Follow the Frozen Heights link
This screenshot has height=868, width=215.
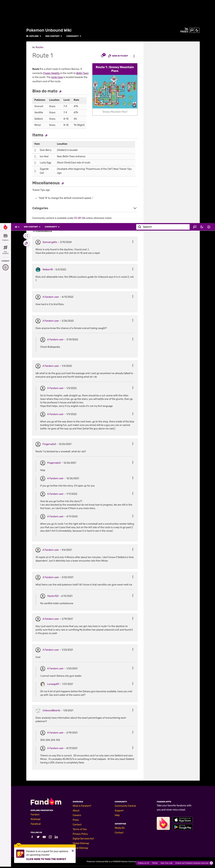pos(51,73)
